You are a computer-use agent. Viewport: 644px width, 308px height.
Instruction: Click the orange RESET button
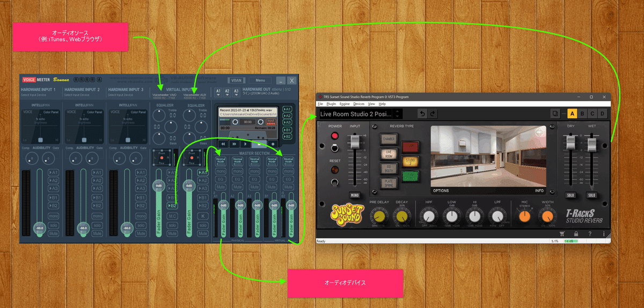[x=335, y=169]
